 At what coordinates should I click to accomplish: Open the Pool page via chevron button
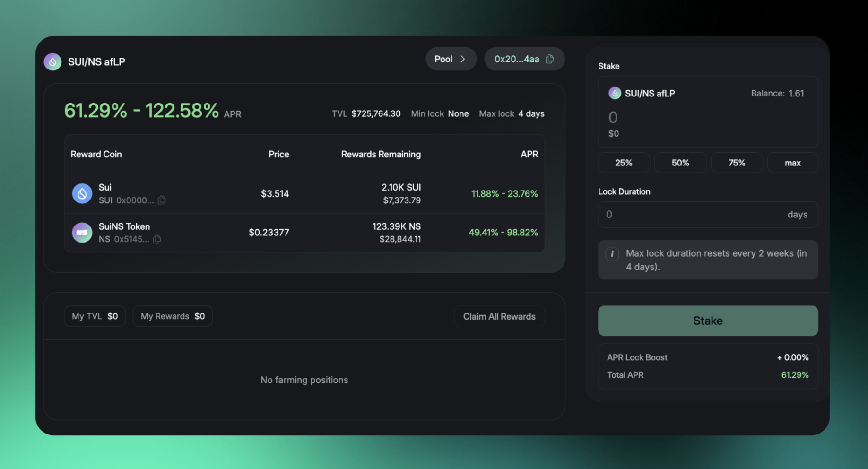(x=451, y=59)
